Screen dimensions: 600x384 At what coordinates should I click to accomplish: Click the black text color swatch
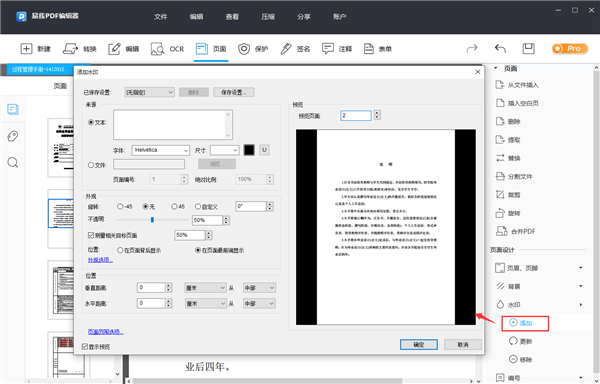point(249,150)
